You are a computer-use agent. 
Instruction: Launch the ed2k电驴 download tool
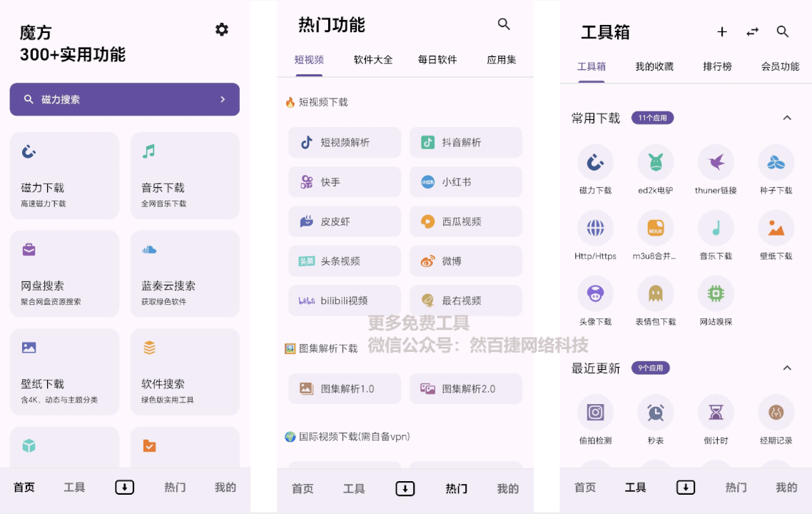click(655, 168)
